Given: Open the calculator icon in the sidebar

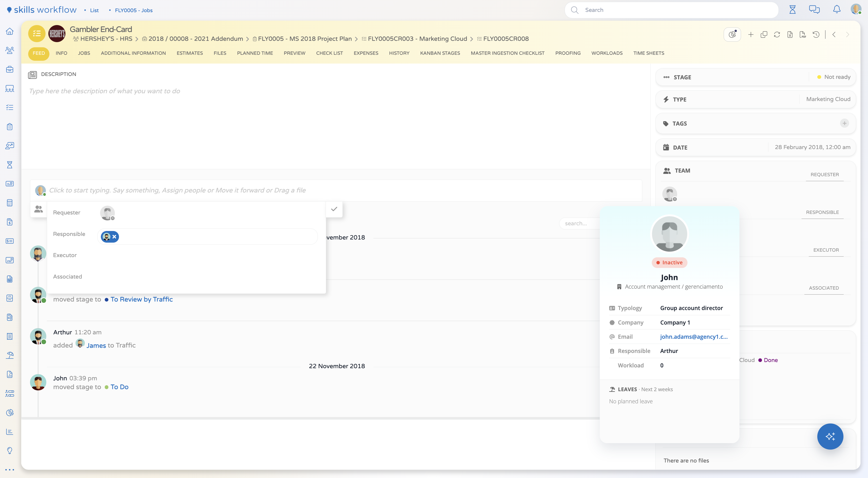Looking at the screenshot, I should coord(10,203).
